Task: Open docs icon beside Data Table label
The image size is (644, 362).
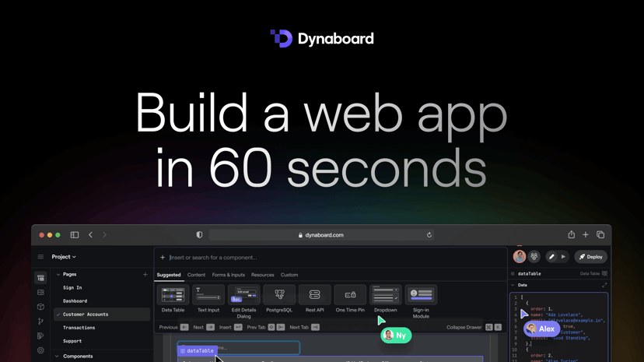Action: pos(604,274)
